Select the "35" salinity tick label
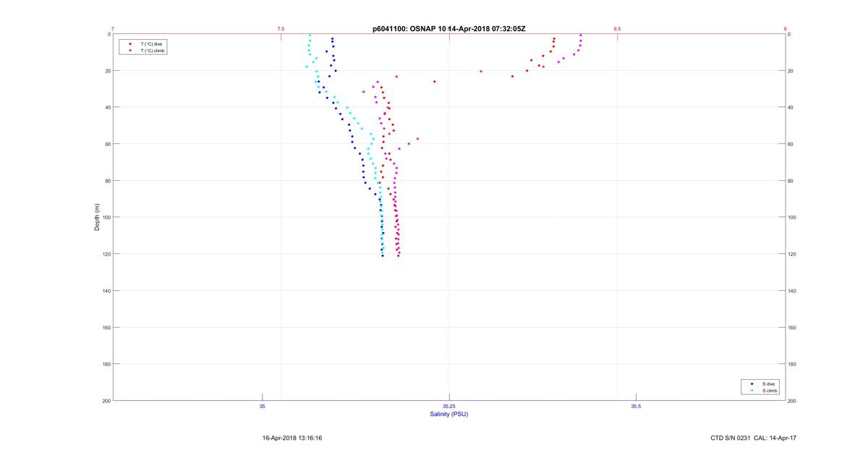Screen dimensions: 868x450 point(263,407)
